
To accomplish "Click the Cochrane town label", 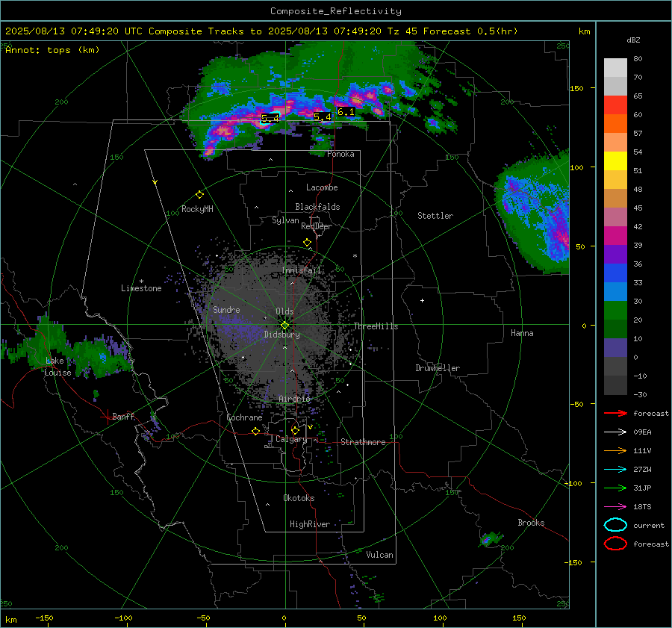I will coord(244,417).
